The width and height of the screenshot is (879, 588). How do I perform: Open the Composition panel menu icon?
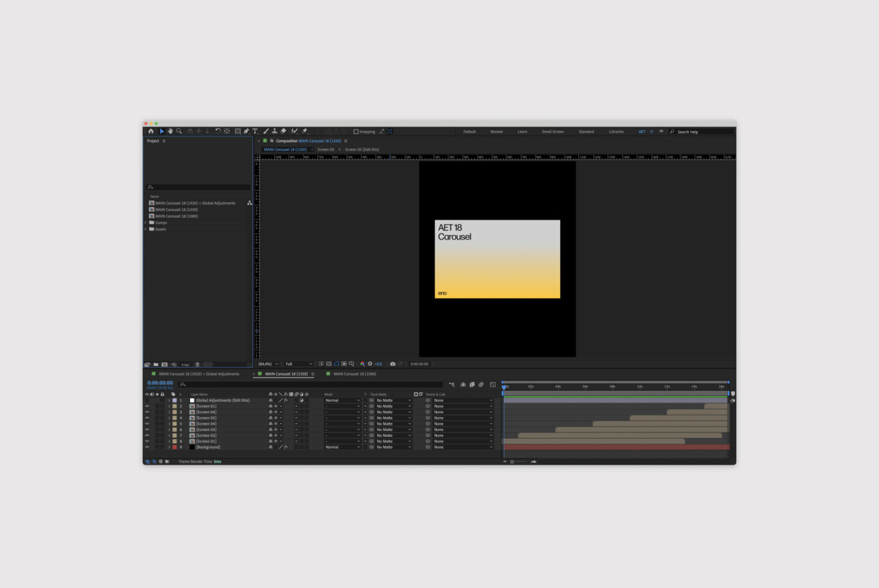(346, 141)
